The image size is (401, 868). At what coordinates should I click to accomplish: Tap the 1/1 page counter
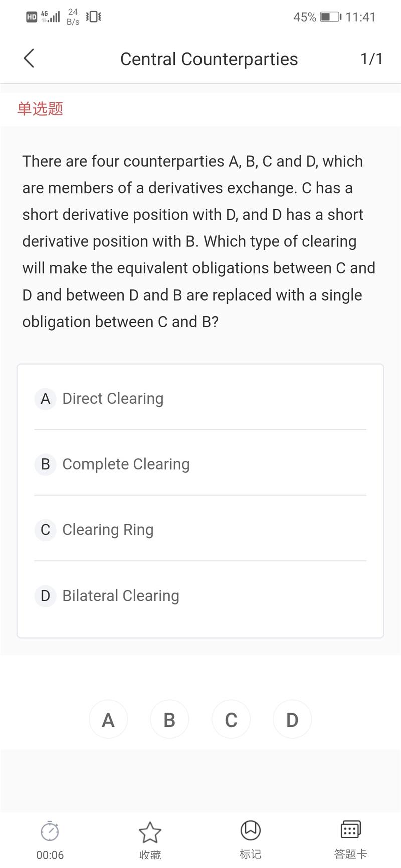[x=371, y=59]
